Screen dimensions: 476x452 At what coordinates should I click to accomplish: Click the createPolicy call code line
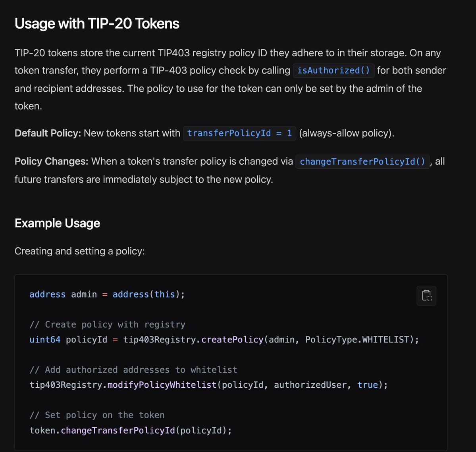(224, 340)
